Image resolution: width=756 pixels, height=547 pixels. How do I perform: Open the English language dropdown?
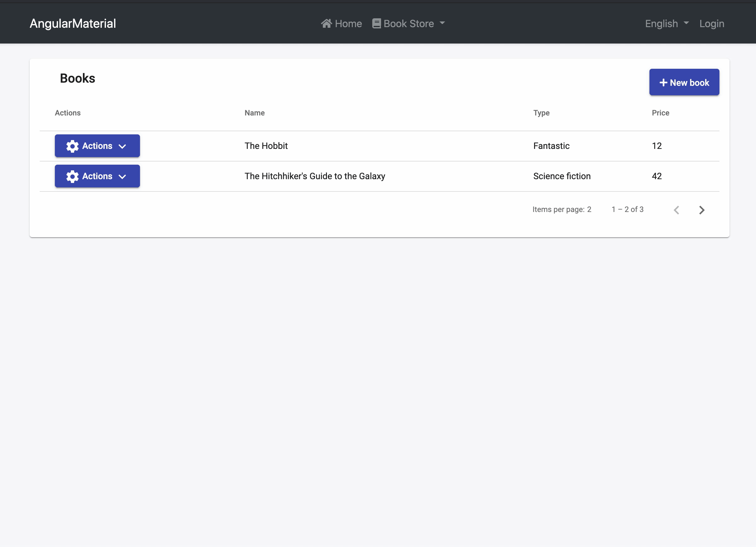pos(666,23)
